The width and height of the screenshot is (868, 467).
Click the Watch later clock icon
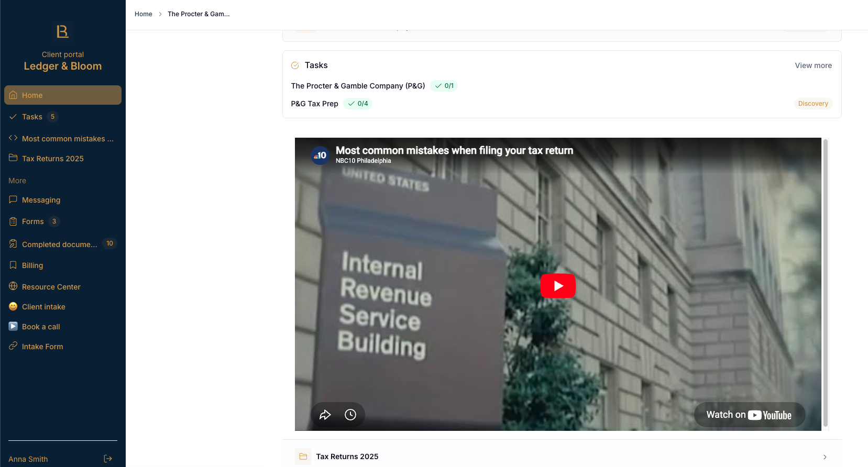(350, 415)
